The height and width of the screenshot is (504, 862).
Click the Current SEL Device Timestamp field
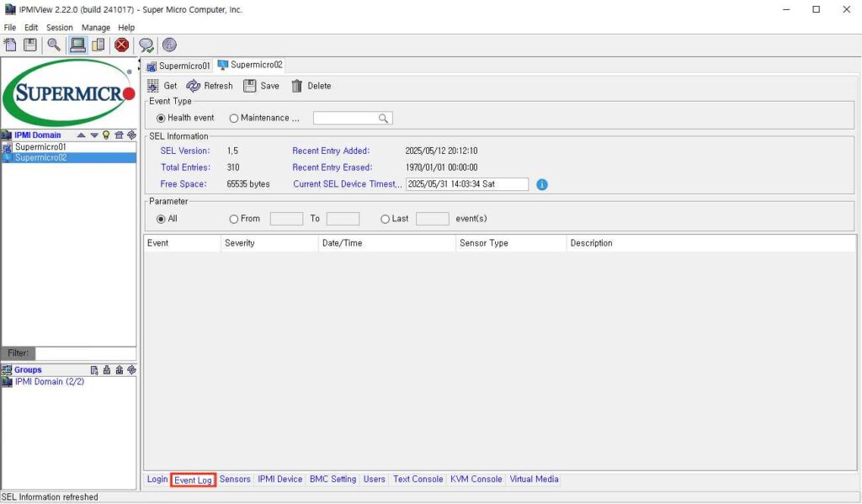pyautogui.click(x=467, y=184)
